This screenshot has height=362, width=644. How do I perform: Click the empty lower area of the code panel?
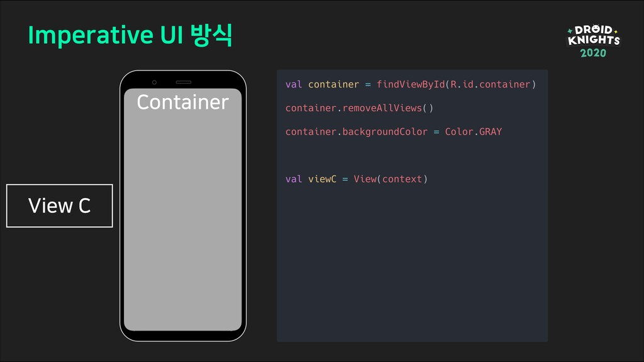412,263
